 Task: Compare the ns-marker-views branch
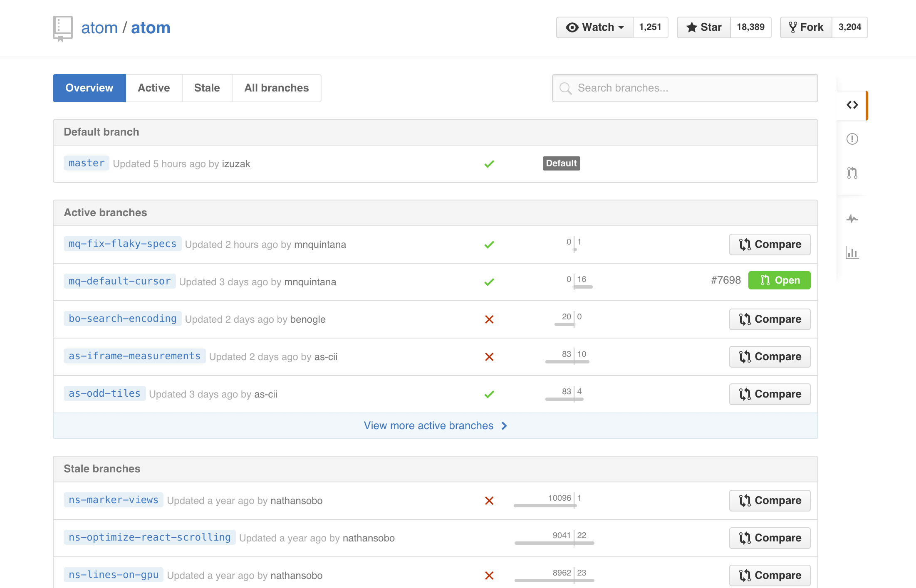[770, 501]
